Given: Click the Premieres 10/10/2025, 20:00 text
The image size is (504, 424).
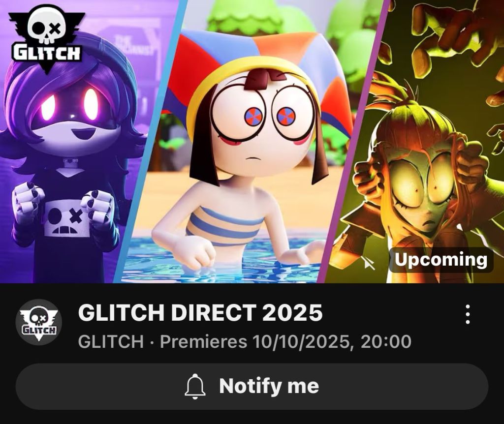Looking at the screenshot, I should (285, 341).
